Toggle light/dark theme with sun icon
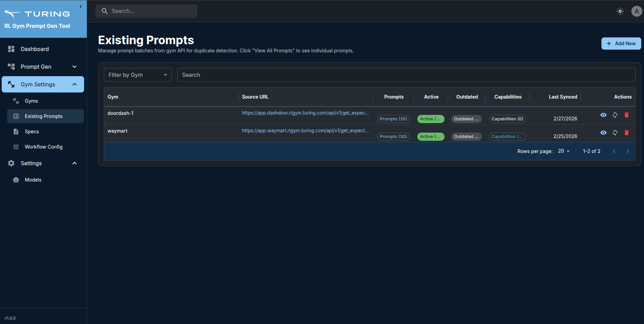This screenshot has width=644, height=324. click(620, 11)
